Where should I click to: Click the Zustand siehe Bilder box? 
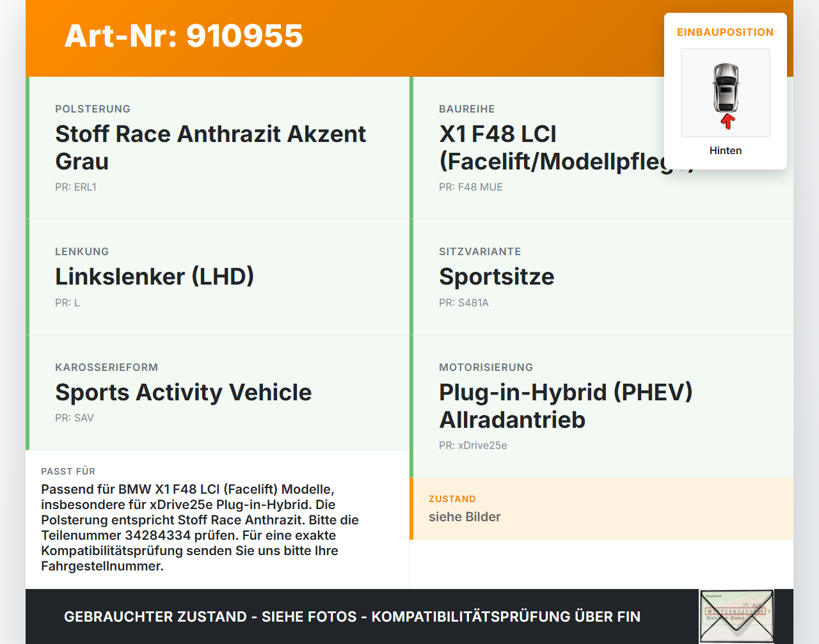(x=601, y=508)
